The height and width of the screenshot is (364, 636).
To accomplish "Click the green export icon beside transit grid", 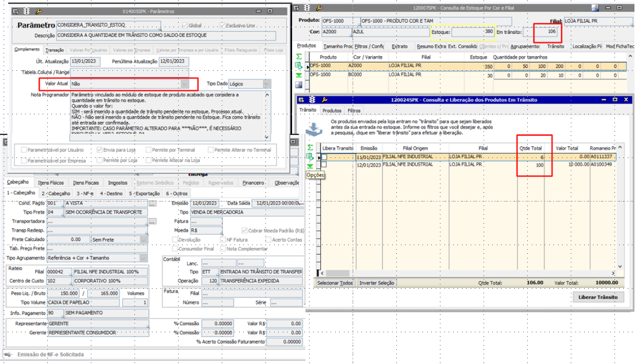I will pos(310,156).
